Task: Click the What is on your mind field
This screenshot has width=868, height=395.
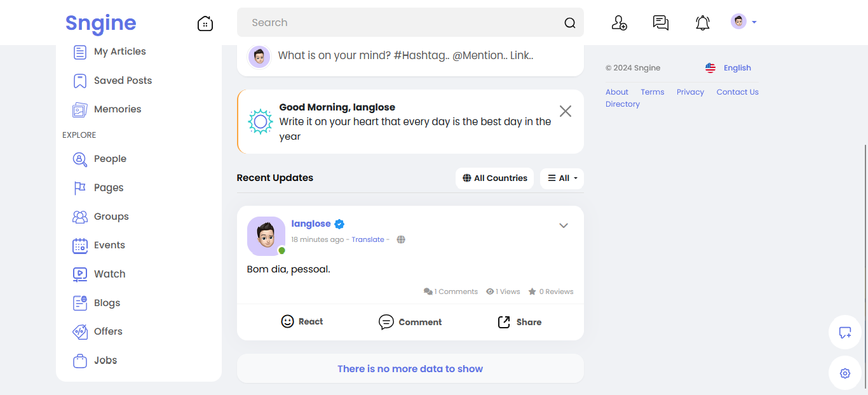Action: [x=405, y=56]
